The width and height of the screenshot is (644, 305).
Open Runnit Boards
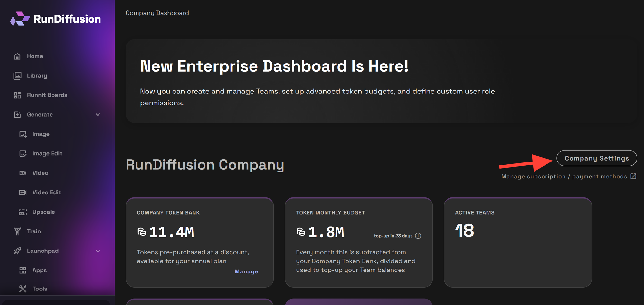click(x=47, y=95)
